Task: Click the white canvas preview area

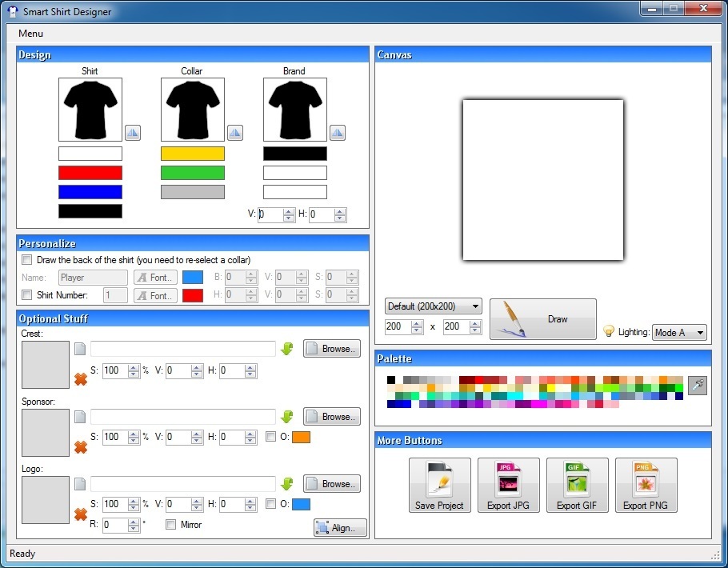Action: pyautogui.click(x=542, y=180)
